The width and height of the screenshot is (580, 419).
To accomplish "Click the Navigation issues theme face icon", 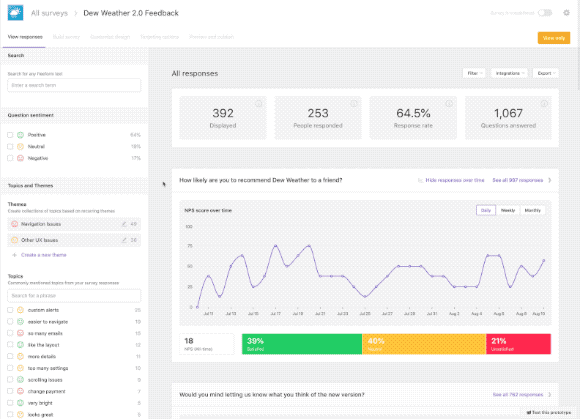I will coord(14,224).
